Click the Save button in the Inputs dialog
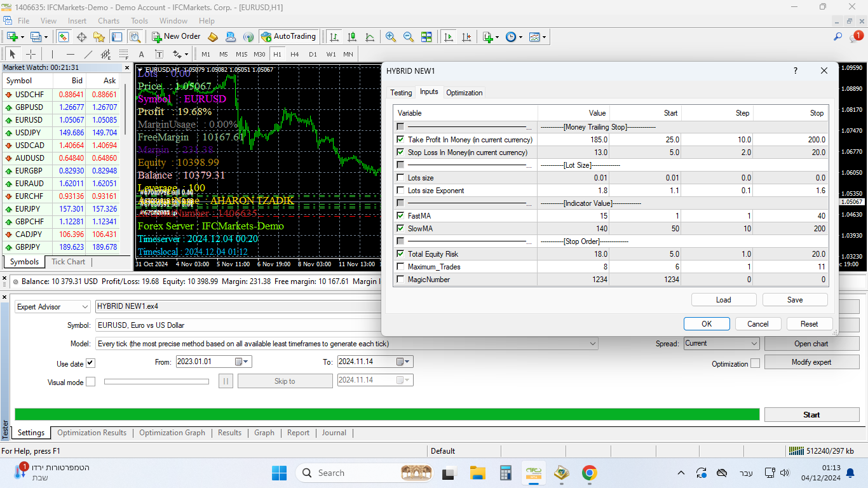 click(x=795, y=300)
